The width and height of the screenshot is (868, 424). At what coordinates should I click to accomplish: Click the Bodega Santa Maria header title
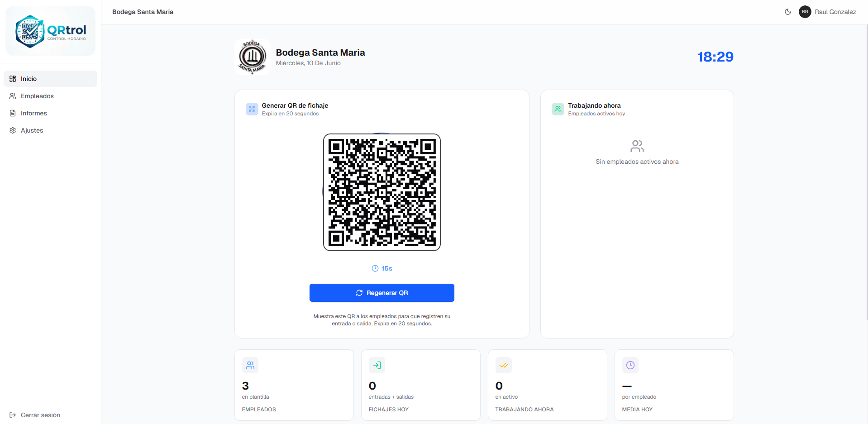click(143, 12)
